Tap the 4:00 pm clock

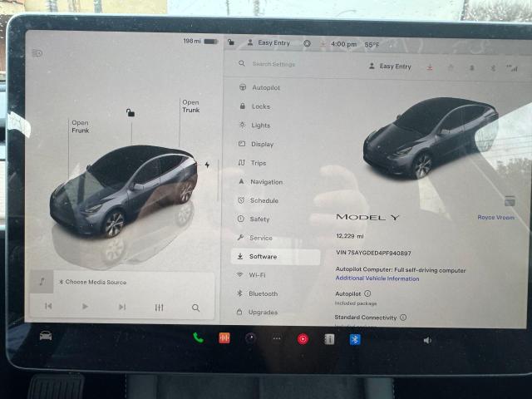343,44
